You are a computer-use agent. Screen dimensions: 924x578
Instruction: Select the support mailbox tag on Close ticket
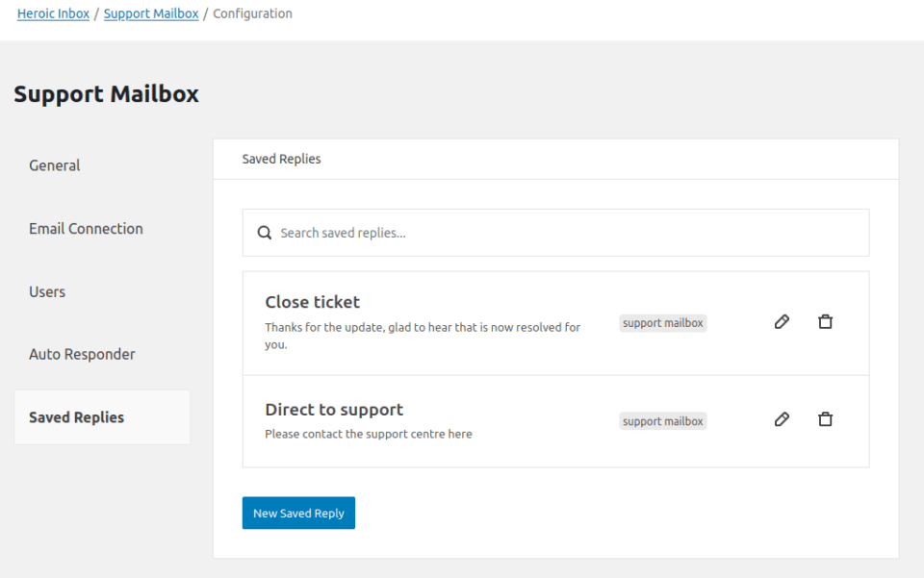click(662, 322)
